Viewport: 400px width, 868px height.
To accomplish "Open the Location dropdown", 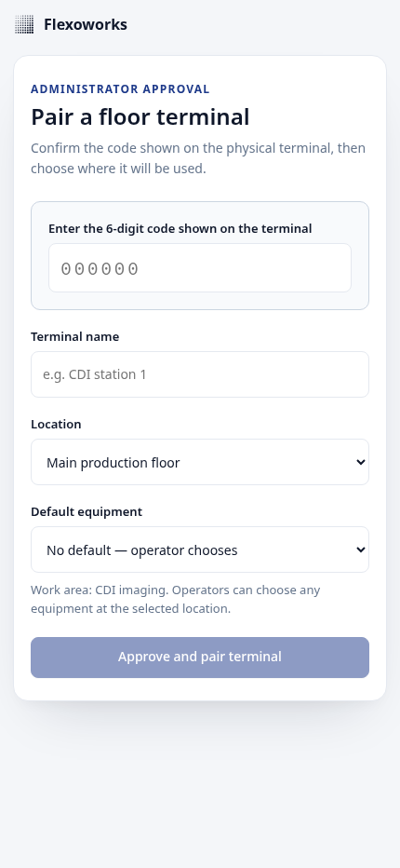I will (200, 462).
